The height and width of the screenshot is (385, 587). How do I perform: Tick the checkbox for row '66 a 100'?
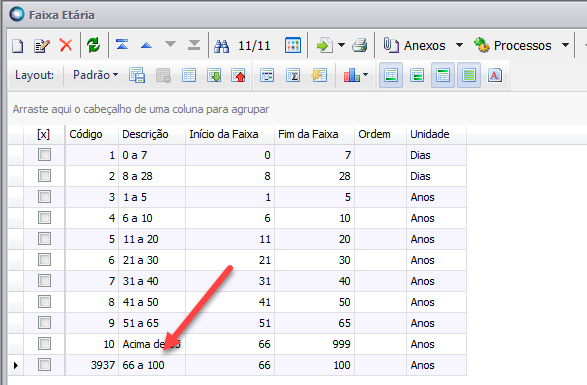(x=45, y=364)
